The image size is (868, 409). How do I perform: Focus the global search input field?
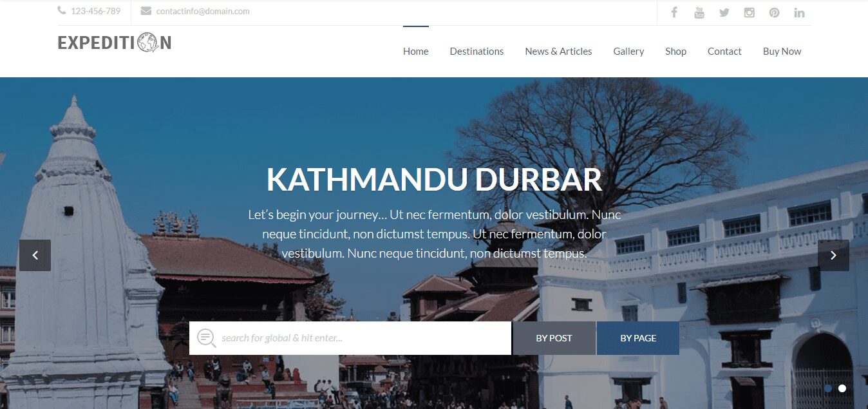[x=350, y=338]
